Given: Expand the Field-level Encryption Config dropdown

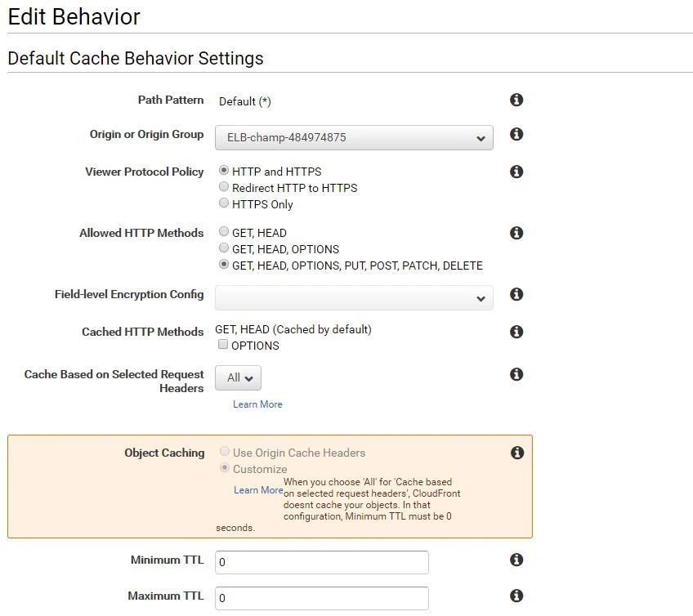Looking at the screenshot, I should point(354,298).
